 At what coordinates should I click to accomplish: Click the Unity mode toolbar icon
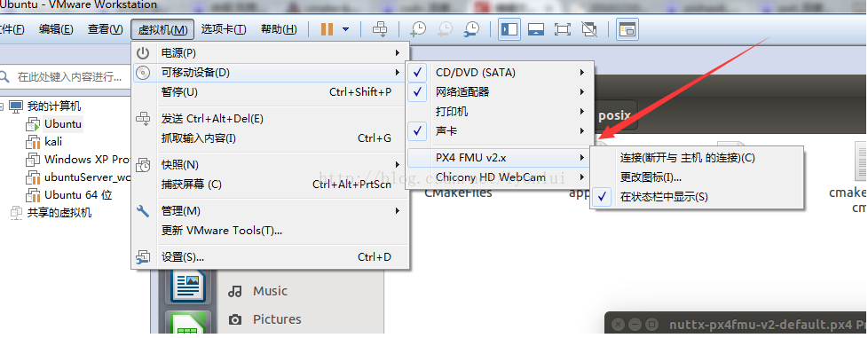pos(590,29)
